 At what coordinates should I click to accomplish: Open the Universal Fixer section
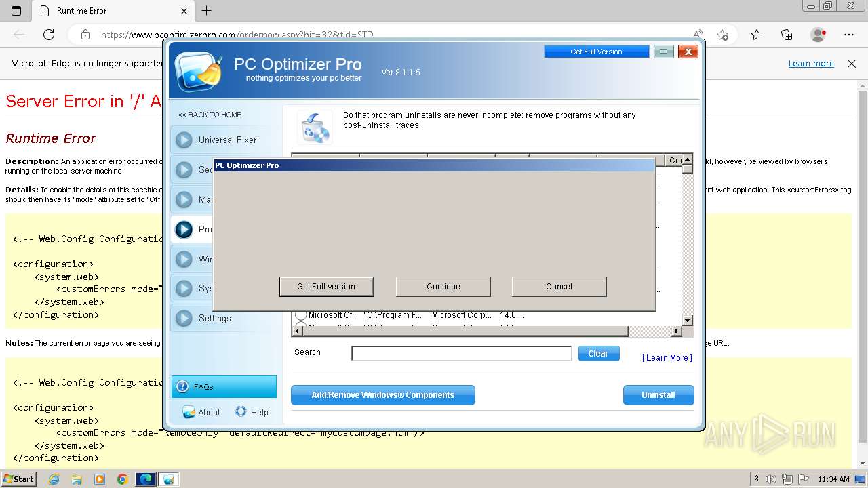coord(227,140)
